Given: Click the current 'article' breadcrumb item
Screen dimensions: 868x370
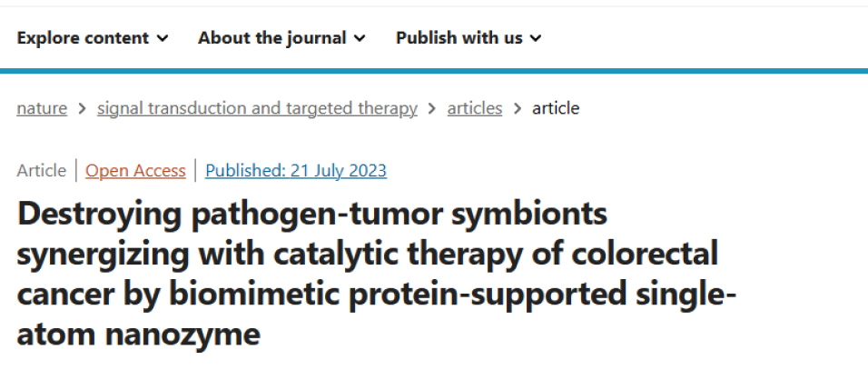Looking at the screenshot, I should click(556, 108).
